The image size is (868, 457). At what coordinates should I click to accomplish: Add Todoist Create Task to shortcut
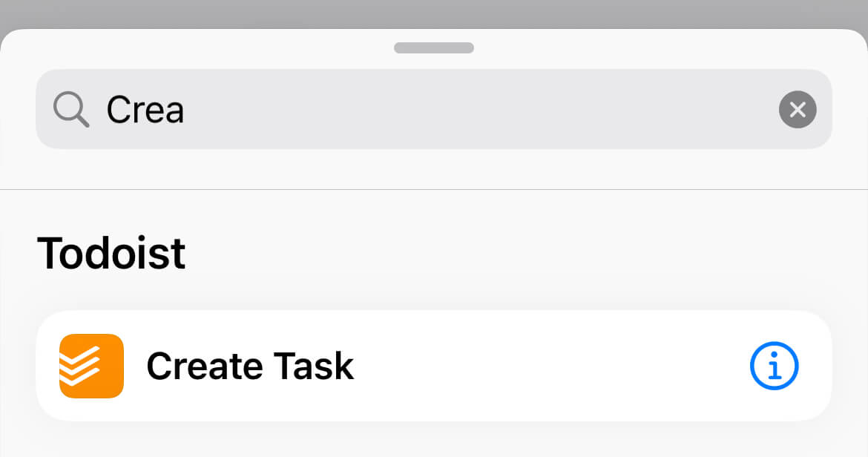(x=433, y=366)
